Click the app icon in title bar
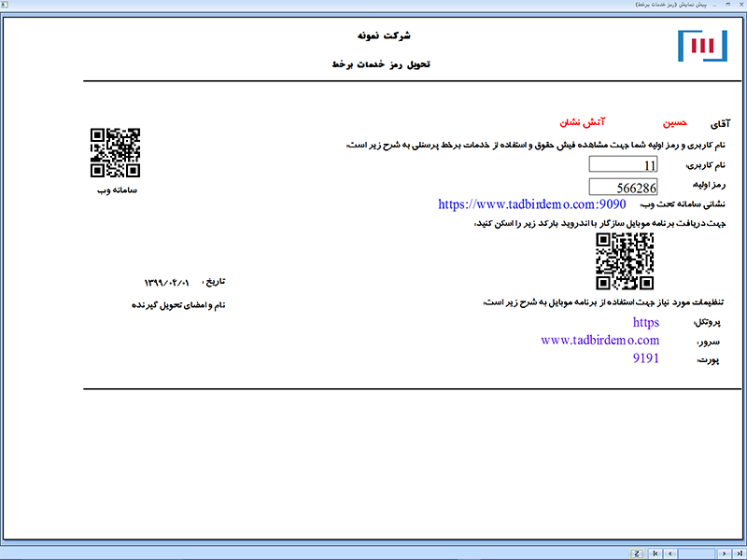 (6, 5)
